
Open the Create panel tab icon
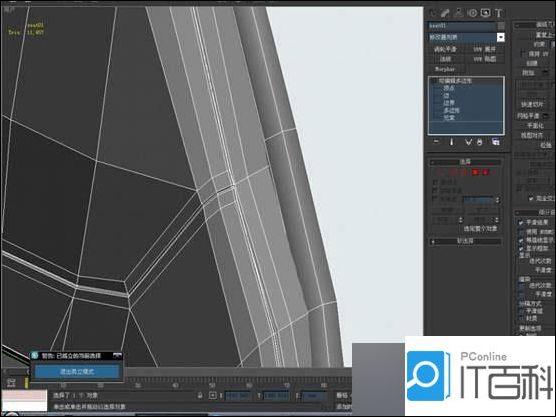(x=433, y=13)
